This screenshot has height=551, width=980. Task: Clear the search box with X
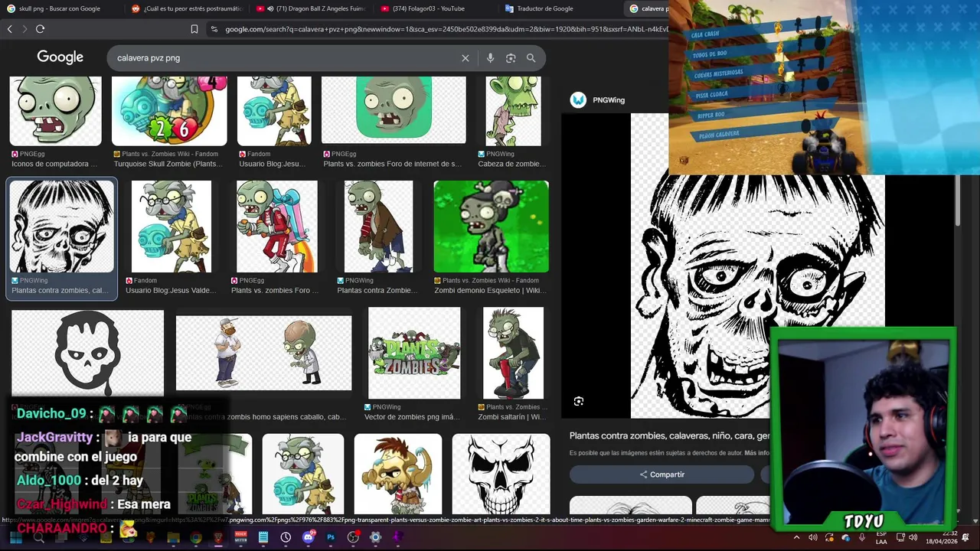[465, 58]
